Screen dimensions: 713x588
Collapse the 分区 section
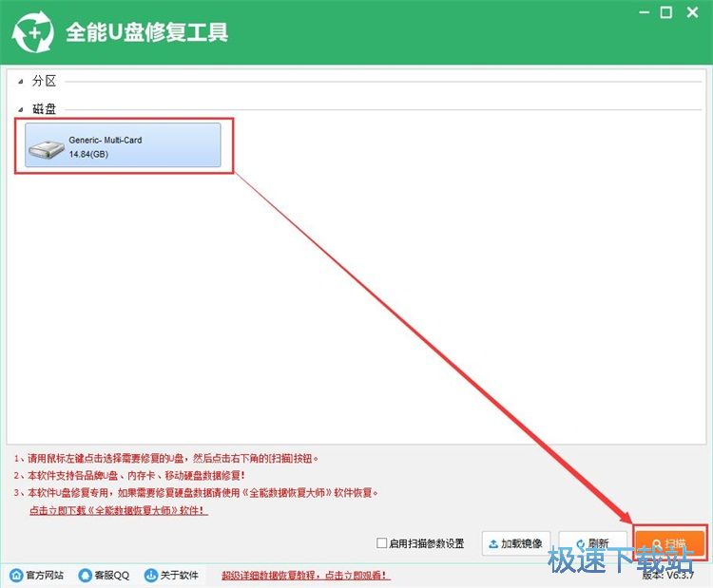(x=21, y=82)
